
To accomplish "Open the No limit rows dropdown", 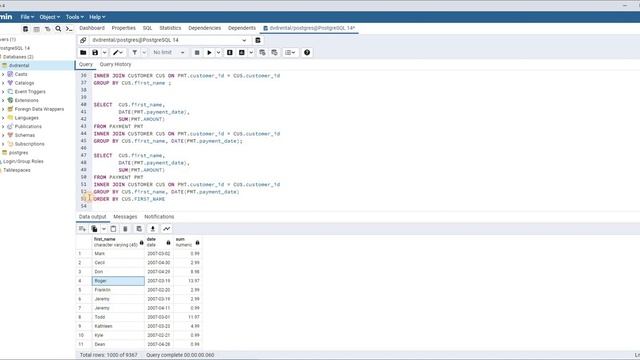I will tap(169, 53).
